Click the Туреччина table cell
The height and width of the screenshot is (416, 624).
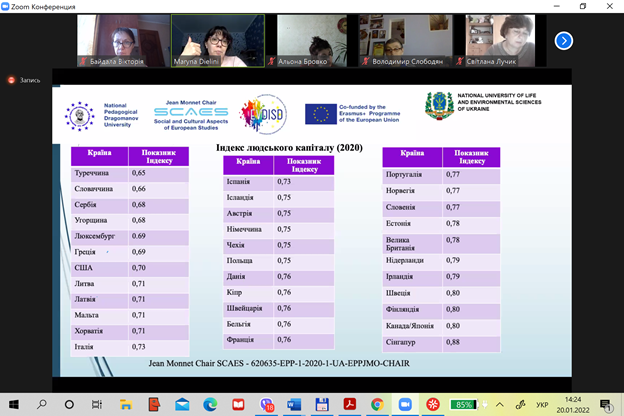[x=99, y=174]
